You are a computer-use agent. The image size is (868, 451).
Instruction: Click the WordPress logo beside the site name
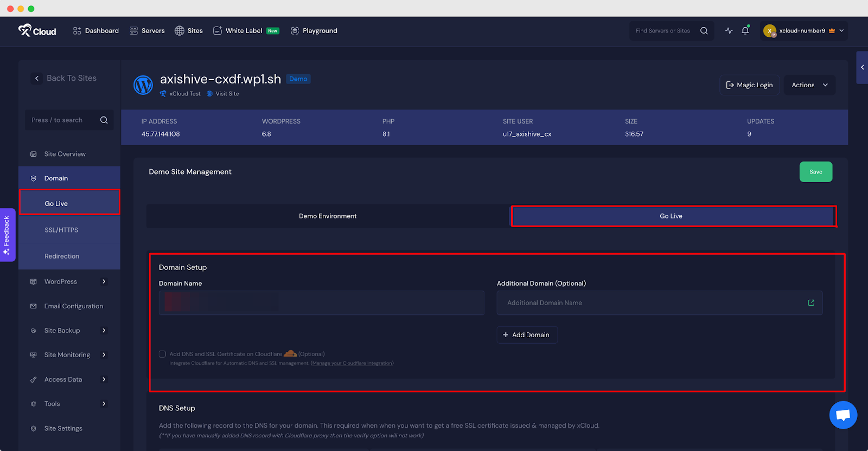143,85
